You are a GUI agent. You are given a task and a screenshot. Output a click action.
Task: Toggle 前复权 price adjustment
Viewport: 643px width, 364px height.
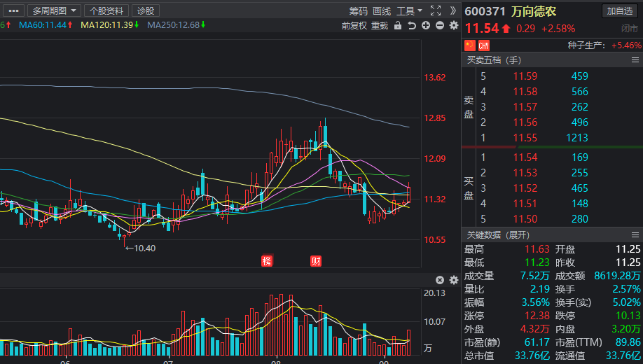click(x=354, y=26)
